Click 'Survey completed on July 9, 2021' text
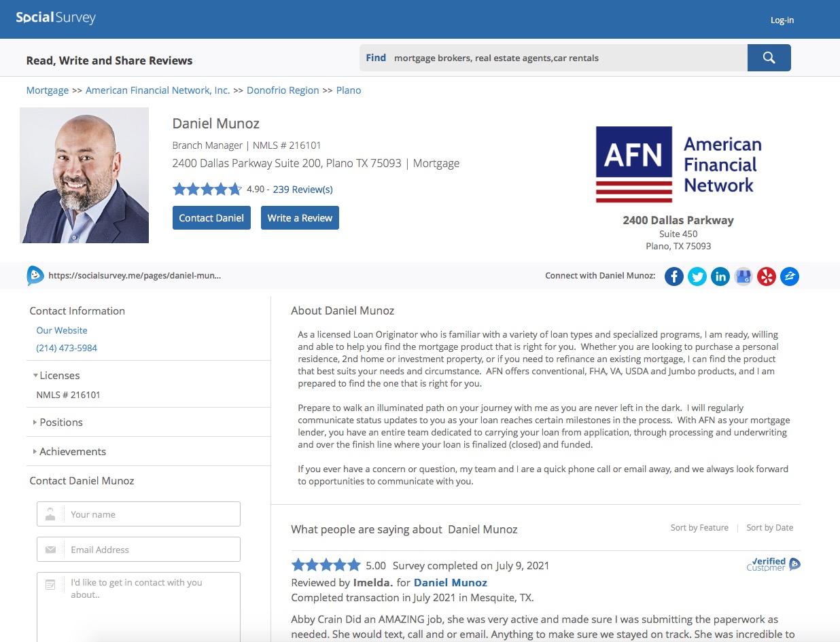The height and width of the screenshot is (642, 840). click(471, 565)
